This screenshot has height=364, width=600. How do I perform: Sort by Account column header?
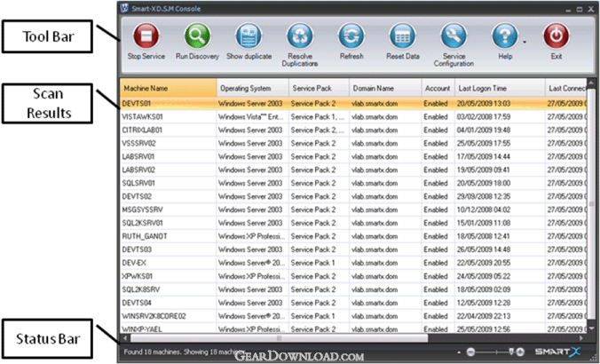tap(438, 88)
